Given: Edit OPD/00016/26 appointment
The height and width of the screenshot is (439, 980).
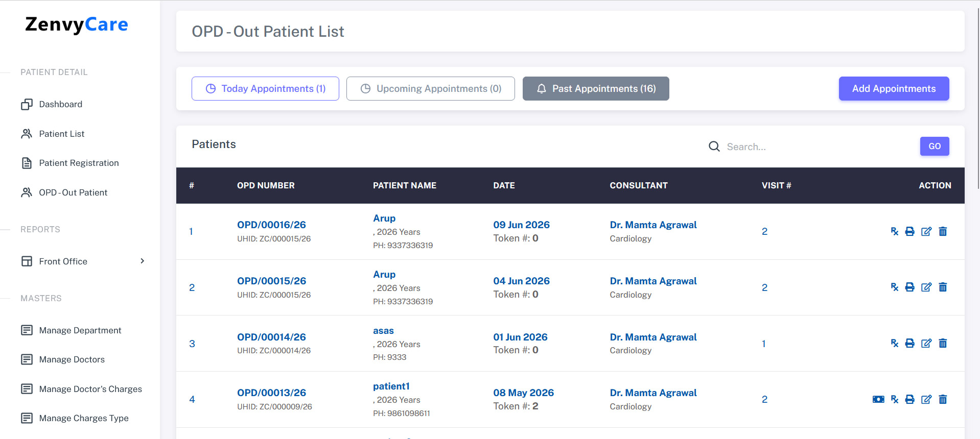Looking at the screenshot, I should click(x=926, y=231).
